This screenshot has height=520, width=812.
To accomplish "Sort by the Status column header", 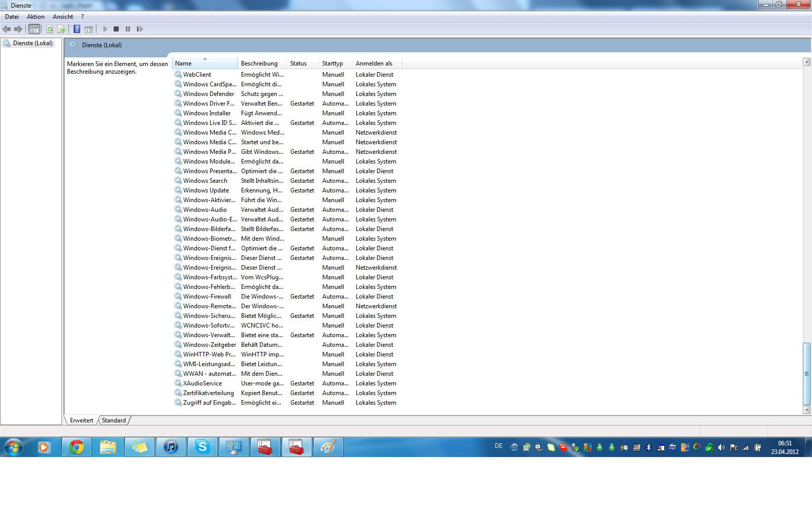I will tap(303, 63).
